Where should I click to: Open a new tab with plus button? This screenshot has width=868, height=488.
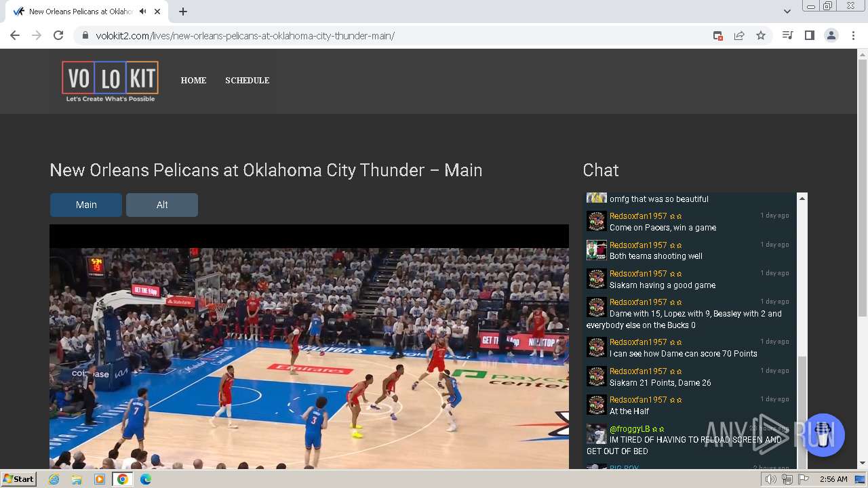click(183, 12)
